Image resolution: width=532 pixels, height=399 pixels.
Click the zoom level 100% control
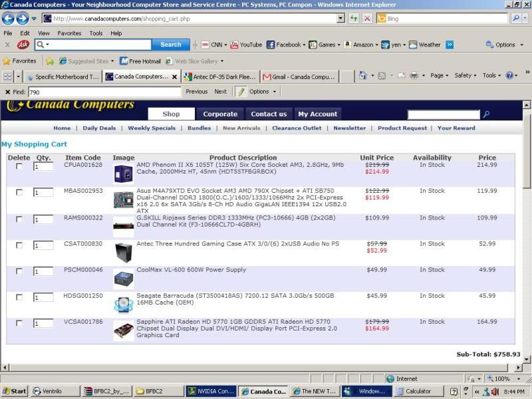pos(503,378)
